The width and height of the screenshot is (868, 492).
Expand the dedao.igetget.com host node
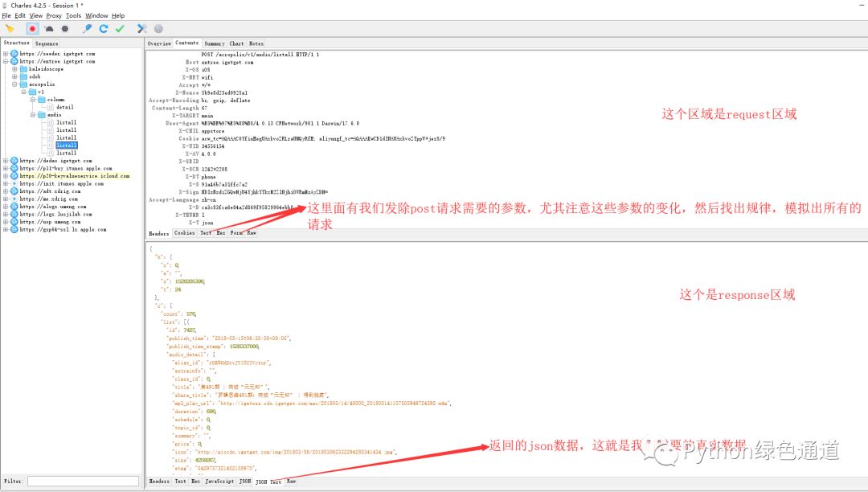pos(6,161)
